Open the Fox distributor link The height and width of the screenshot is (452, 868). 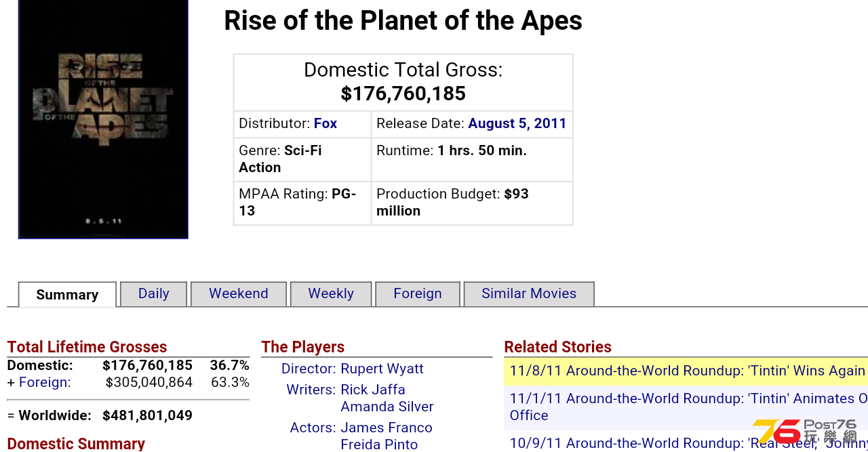(x=325, y=123)
